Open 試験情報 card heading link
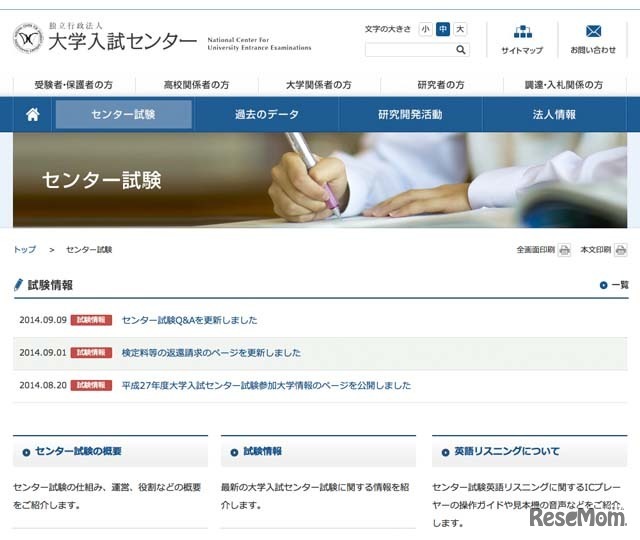The width and height of the screenshot is (640, 540). tap(263, 451)
